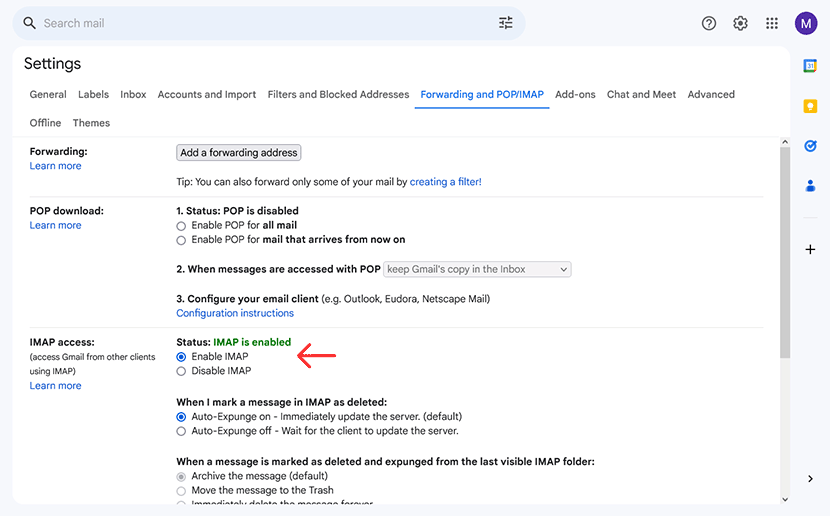Open the Add-ons tab

(575, 94)
